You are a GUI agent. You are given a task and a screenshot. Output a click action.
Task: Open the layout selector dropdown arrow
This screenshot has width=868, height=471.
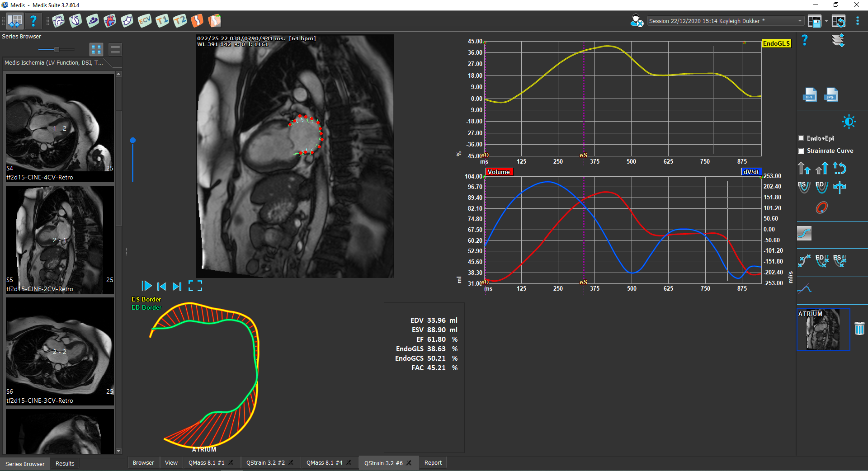point(826,21)
